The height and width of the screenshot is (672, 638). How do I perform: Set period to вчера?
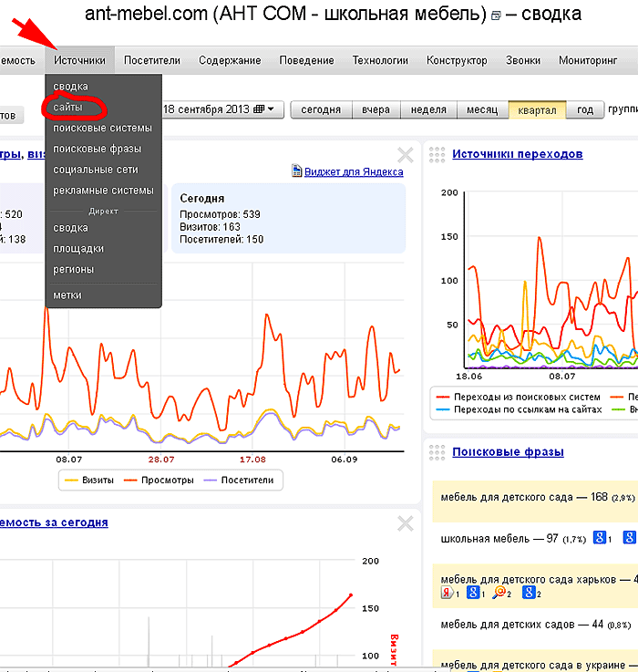(376, 109)
